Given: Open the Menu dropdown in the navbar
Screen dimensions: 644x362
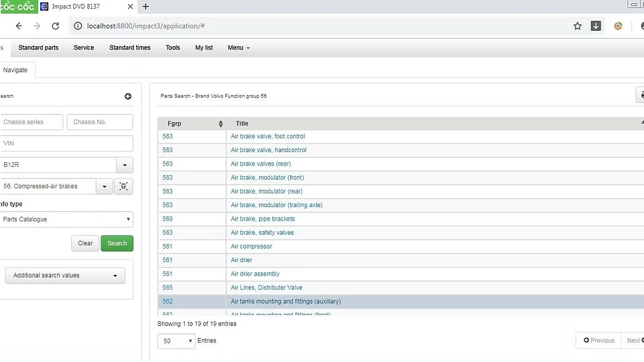Looking at the screenshot, I should click(239, 48).
